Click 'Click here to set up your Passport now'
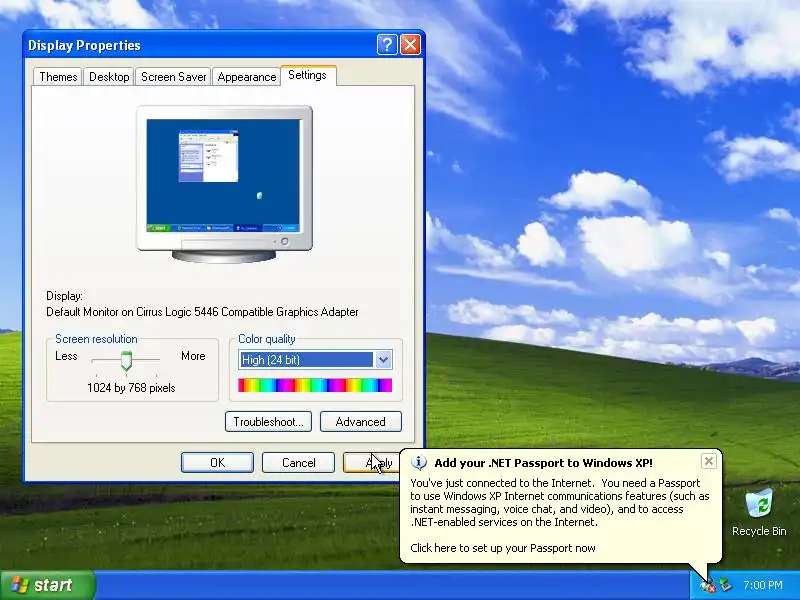The width and height of the screenshot is (800, 600). coord(503,548)
